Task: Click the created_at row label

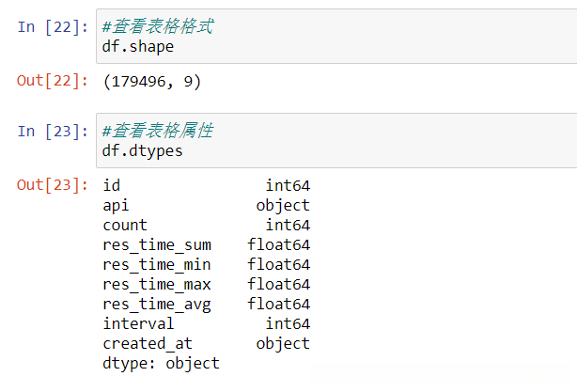Action: point(148,343)
